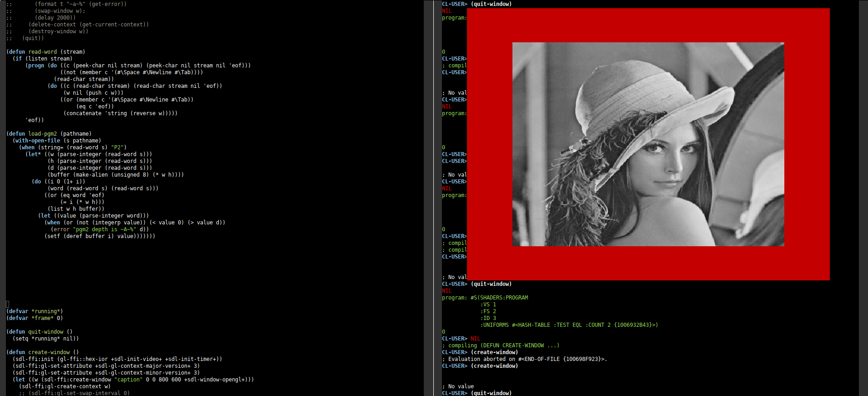Click the grayscale Lena portrait image
Viewport: 868px width, 396px height.
click(x=648, y=144)
